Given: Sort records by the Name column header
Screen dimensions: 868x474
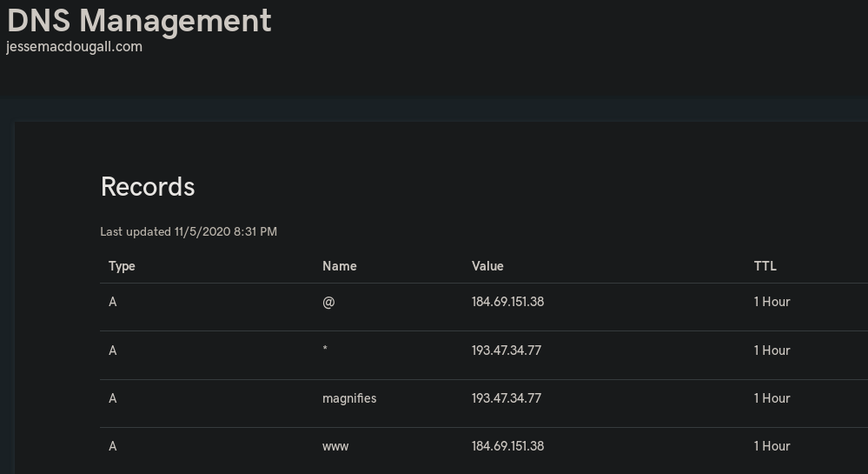Looking at the screenshot, I should point(340,266).
